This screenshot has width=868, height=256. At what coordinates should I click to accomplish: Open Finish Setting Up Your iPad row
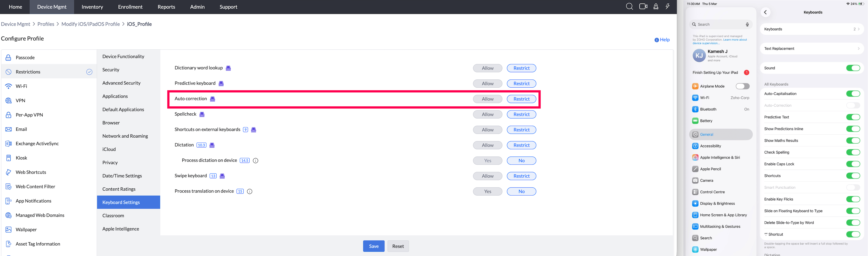pos(720,72)
